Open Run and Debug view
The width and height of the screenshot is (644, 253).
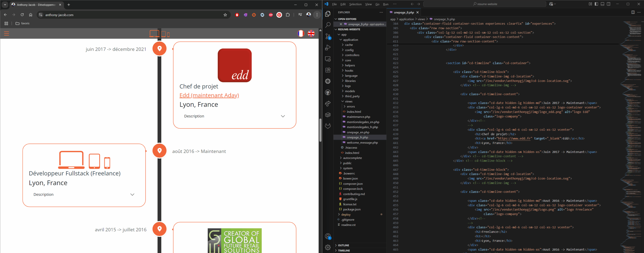point(328,47)
